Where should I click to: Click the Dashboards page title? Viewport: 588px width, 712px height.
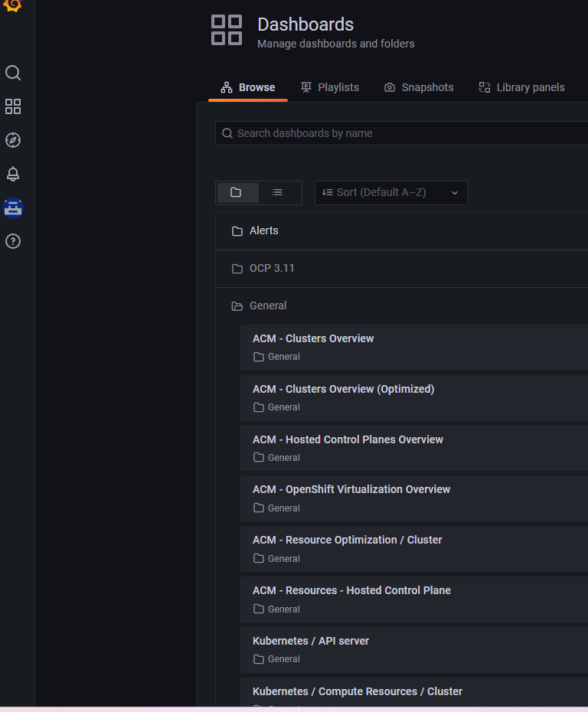click(x=305, y=24)
